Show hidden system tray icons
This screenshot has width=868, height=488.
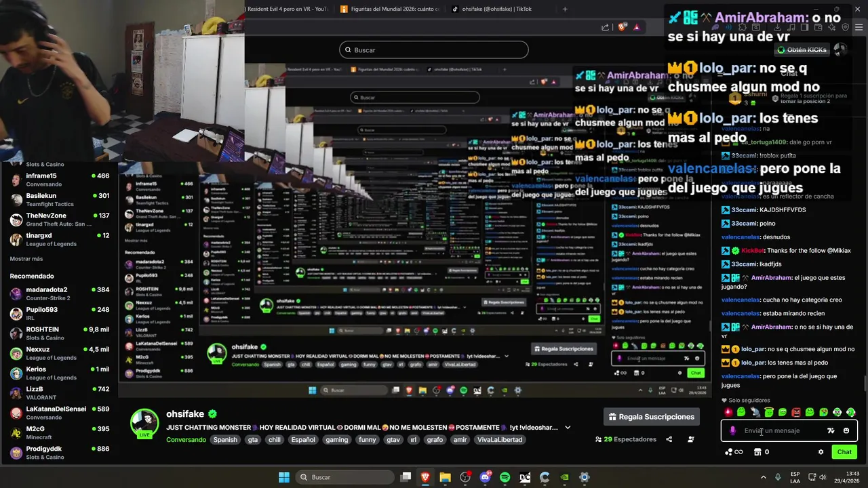coord(763,477)
